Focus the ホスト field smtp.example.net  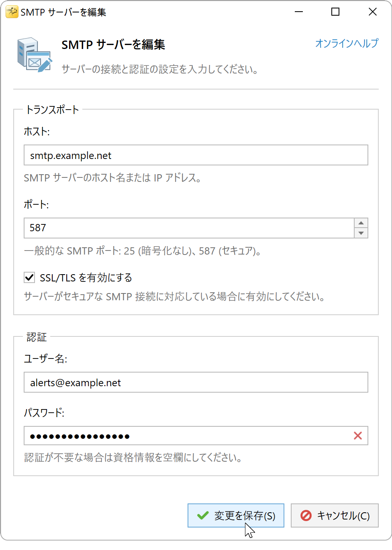pos(196,155)
